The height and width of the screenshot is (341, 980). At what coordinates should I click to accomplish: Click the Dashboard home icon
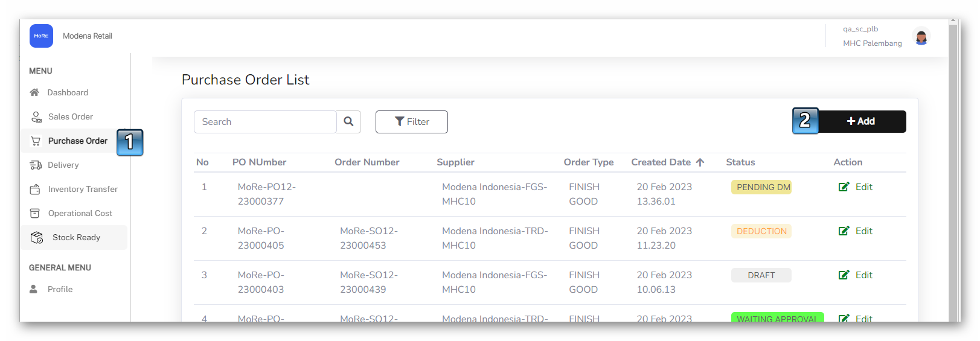click(34, 92)
